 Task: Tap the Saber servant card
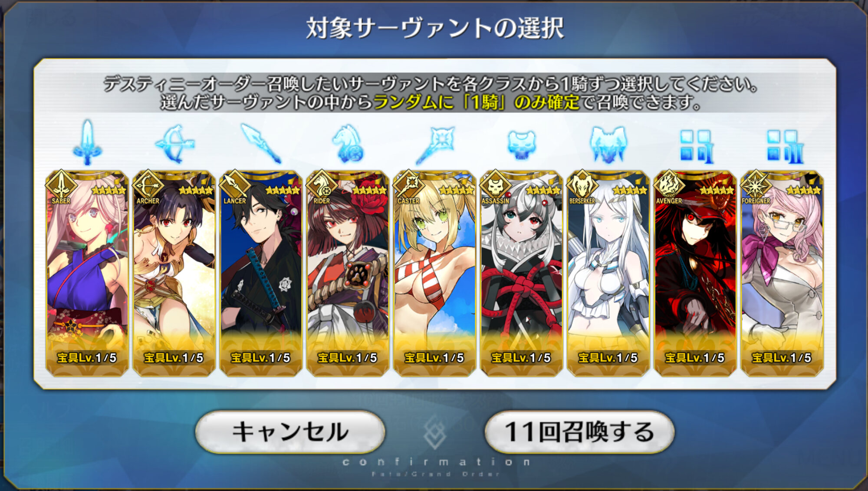pyautogui.click(x=87, y=273)
